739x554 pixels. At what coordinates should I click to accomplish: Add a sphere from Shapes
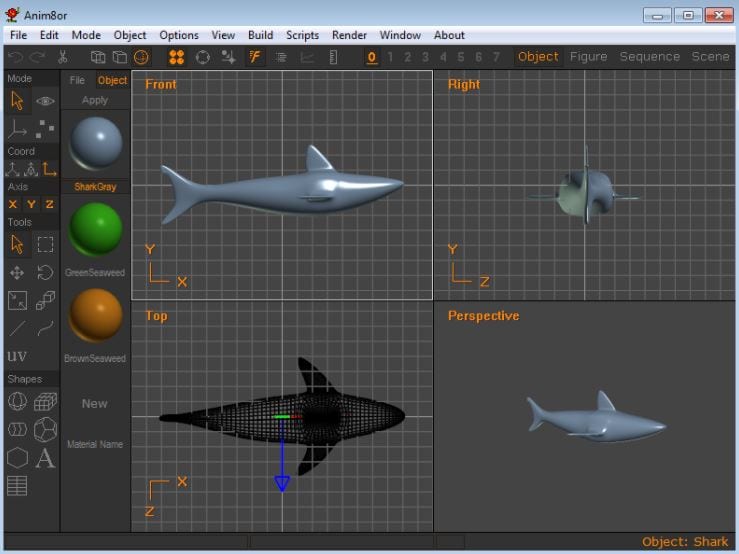(17, 401)
